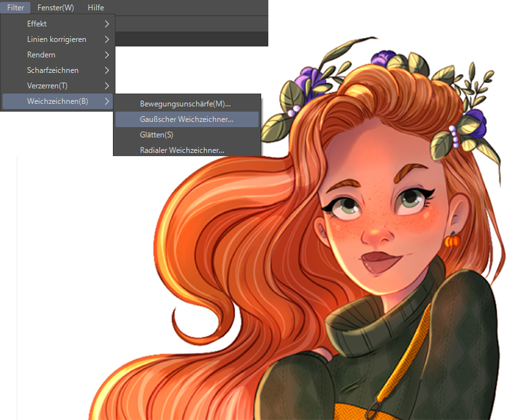Viewport: 516px width, 420px height.
Task: Select the Linien korrigieren menu entry
Action: (x=57, y=39)
